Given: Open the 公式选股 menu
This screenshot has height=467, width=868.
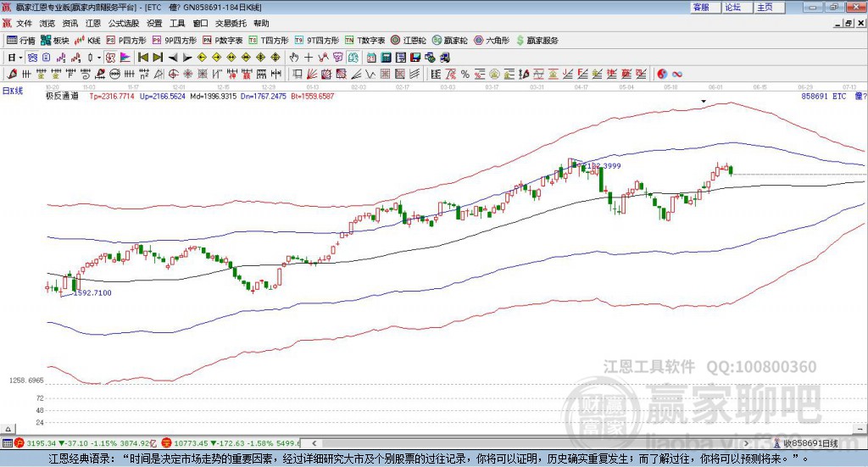Looking at the screenshot, I should click(124, 23).
